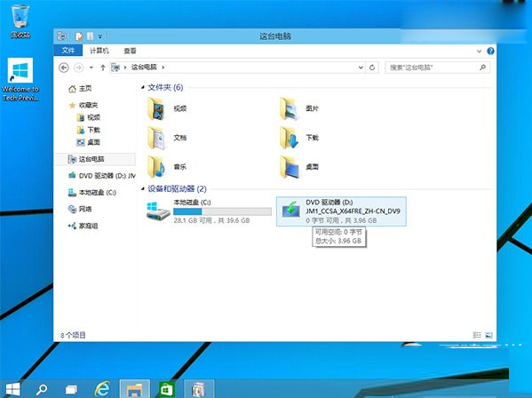
Task: Click the 设备和驱动器 (2) header text
Action: pyautogui.click(x=177, y=188)
